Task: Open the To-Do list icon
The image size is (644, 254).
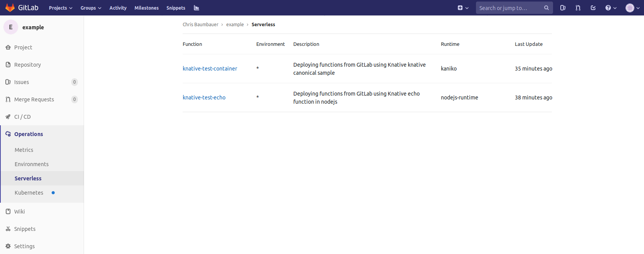Action: [x=593, y=8]
